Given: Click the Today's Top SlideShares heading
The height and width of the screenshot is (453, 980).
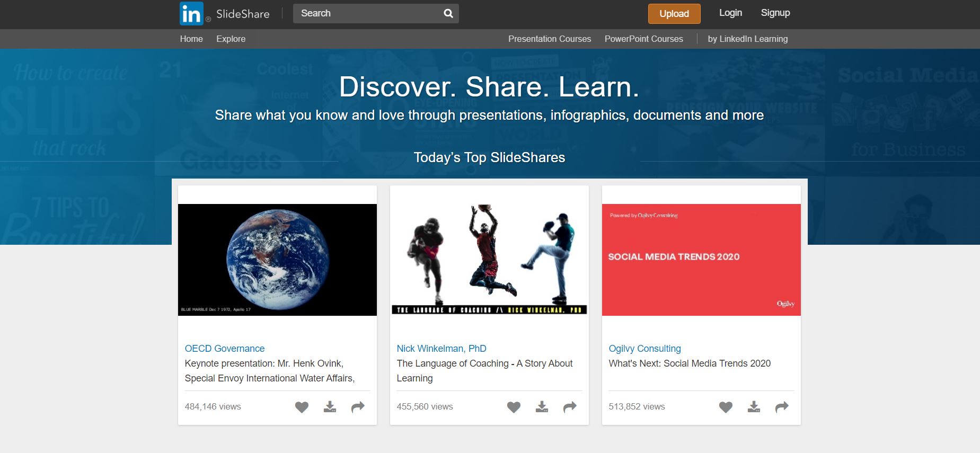Looking at the screenshot, I should [x=489, y=157].
